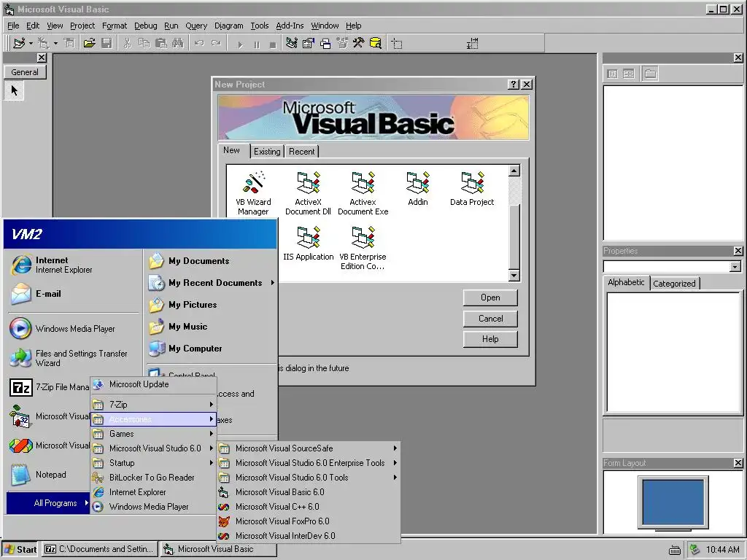Select VB Enterprise Edition Controls project icon

[x=363, y=248]
